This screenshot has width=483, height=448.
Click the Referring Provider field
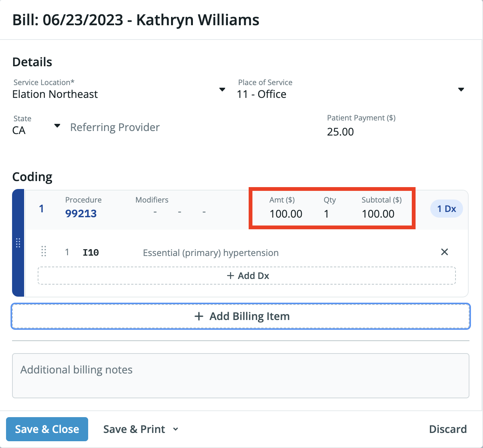click(x=115, y=127)
